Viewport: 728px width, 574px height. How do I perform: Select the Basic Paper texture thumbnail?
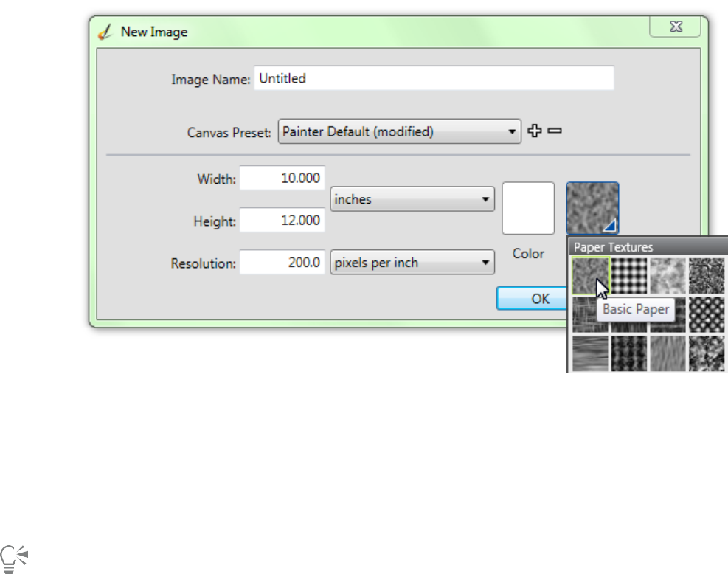pyautogui.click(x=590, y=276)
